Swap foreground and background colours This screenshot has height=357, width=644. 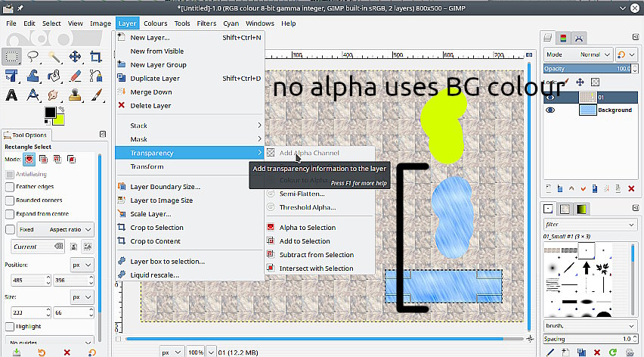62,109
